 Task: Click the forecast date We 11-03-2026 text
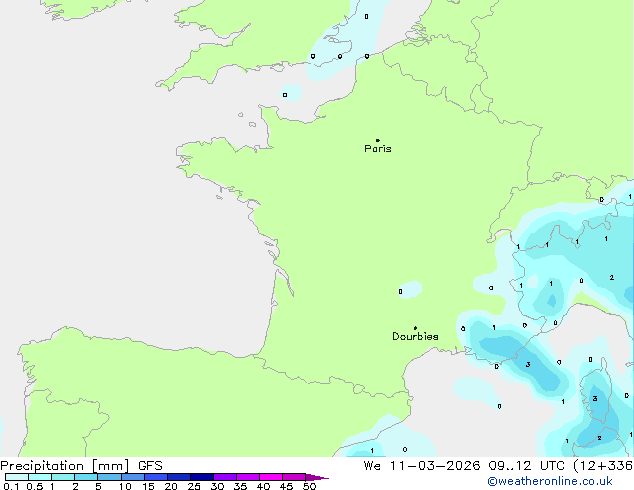[422, 466]
